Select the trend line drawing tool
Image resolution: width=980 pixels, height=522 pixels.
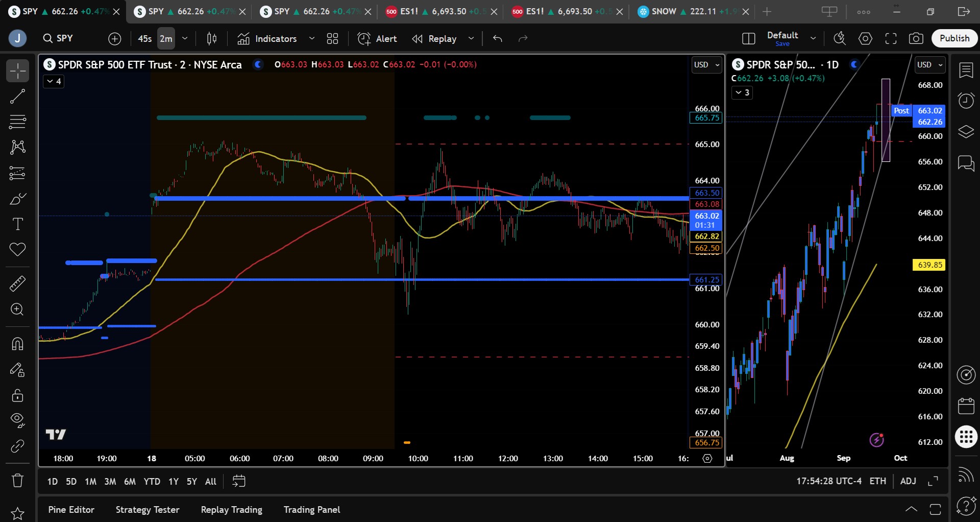point(17,97)
